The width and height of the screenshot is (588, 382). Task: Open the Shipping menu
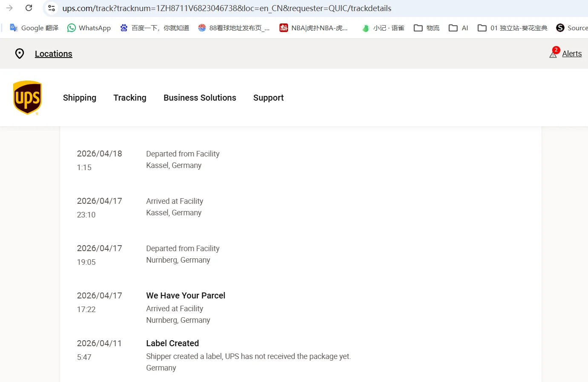point(80,98)
